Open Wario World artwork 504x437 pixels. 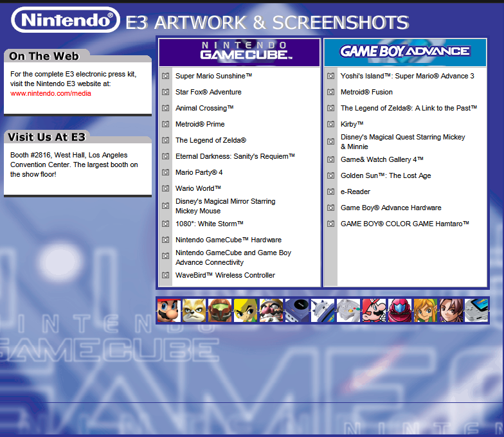(198, 189)
